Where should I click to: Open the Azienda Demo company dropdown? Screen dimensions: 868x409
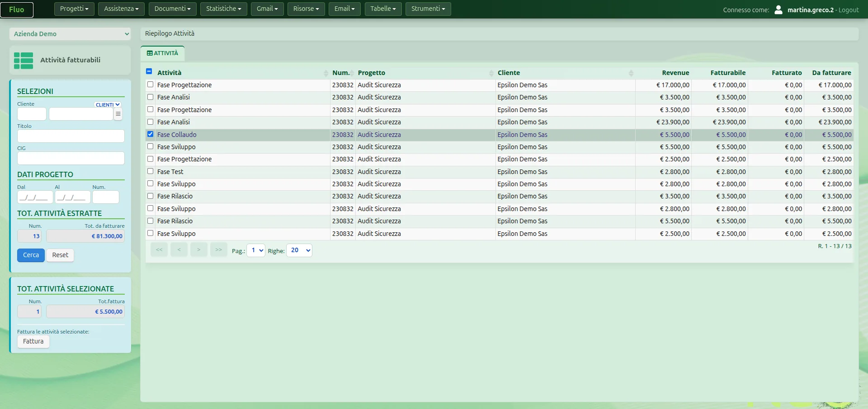(70, 34)
